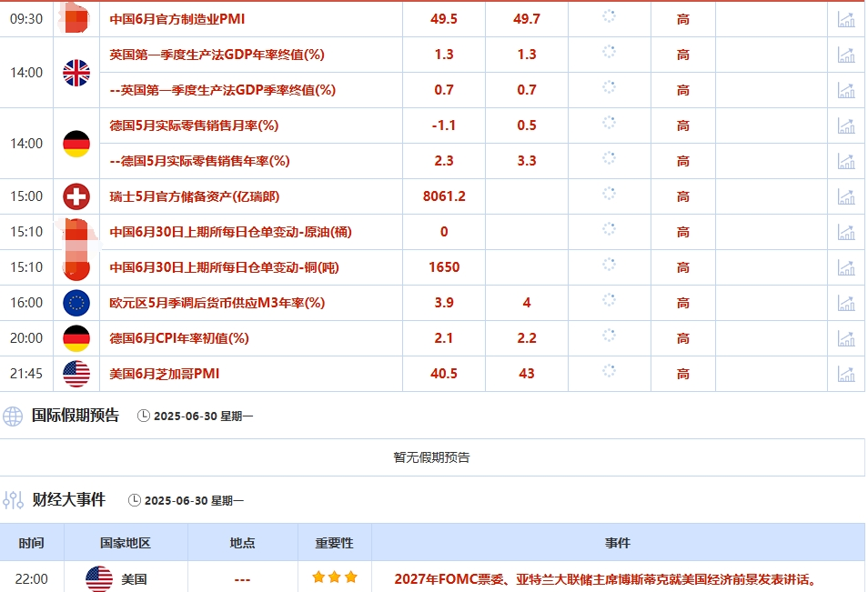Click the German flag on the CPI row
Screen dimensions: 868x592
click(x=77, y=338)
